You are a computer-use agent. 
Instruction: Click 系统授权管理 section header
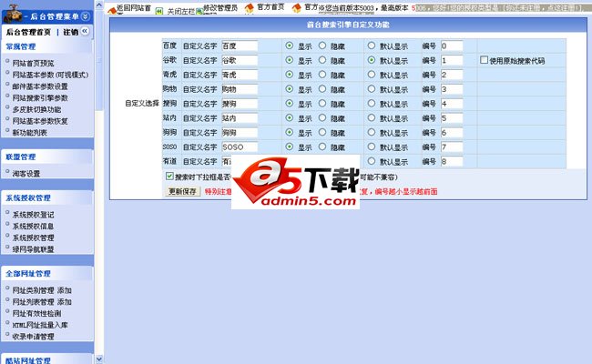click(x=28, y=198)
